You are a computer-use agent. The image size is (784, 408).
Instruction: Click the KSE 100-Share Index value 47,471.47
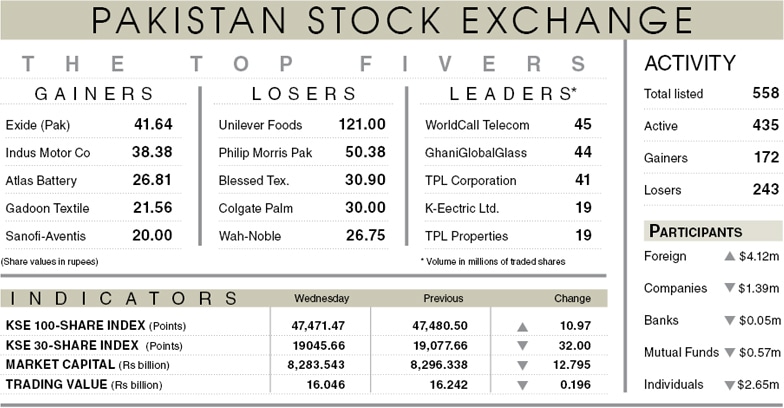tap(318, 326)
